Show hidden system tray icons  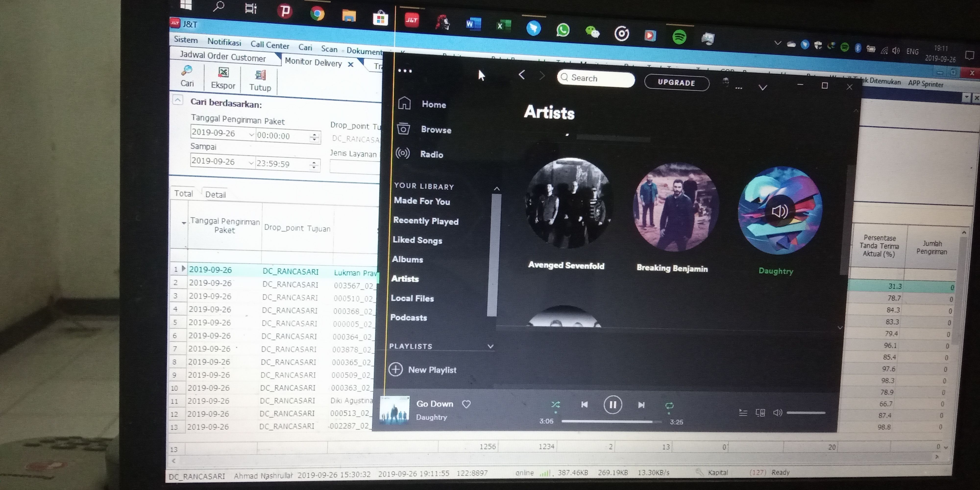pos(778,43)
